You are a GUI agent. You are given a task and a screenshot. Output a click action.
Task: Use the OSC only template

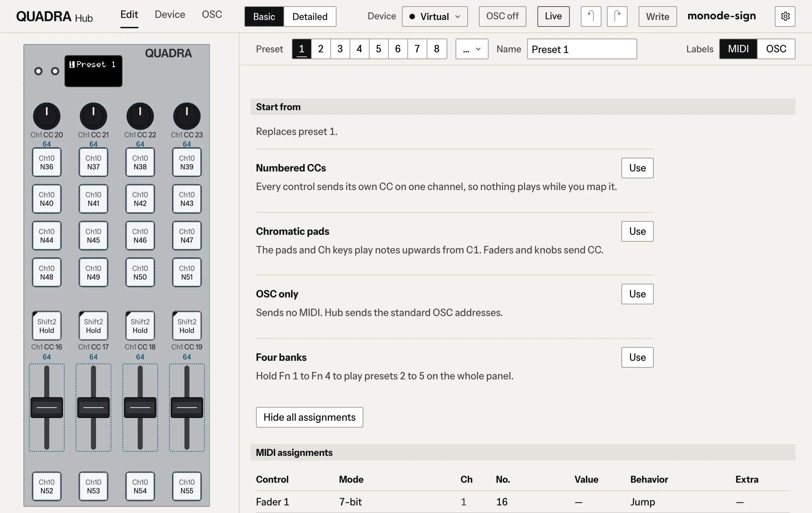click(637, 294)
